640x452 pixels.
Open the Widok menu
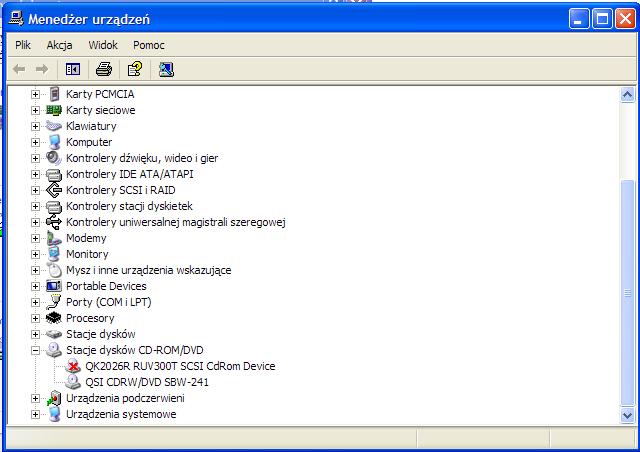point(103,45)
